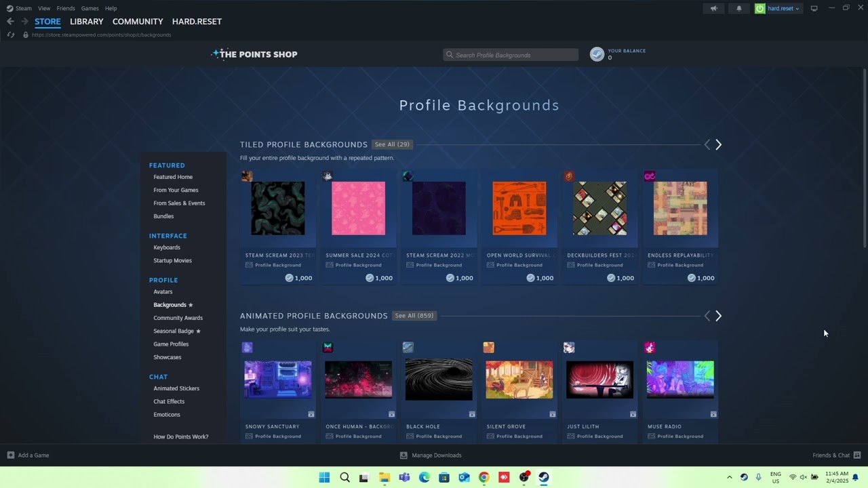Open Keyboards sidebar link

tap(167, 247)
